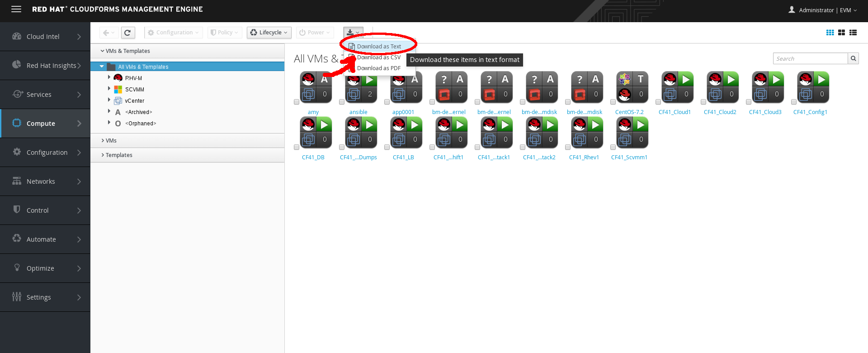Click the SCVMM provider icon
This screenshot has height=353, width=868.
(118, 89)
